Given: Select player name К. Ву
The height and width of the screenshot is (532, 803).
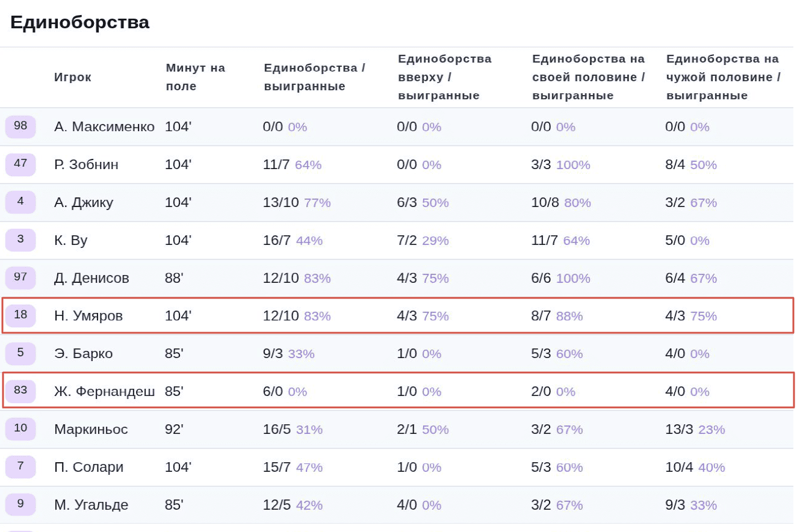Looking at the screenshot, I should click(x=71, y=241).
